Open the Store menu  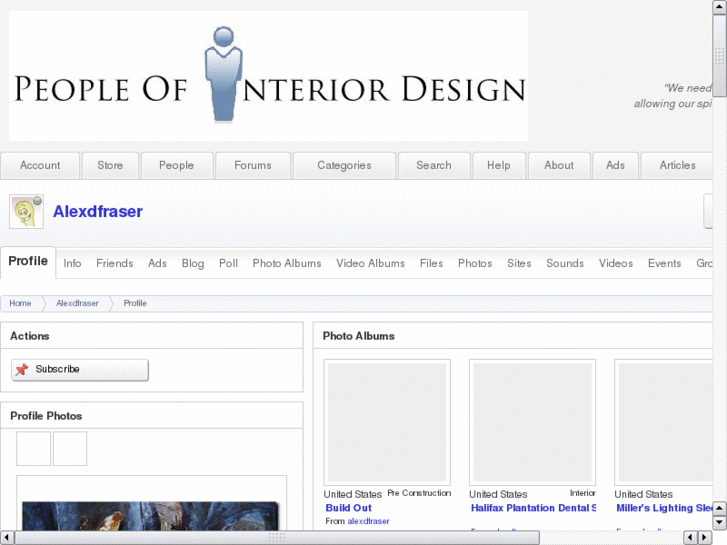click(110, 166)
